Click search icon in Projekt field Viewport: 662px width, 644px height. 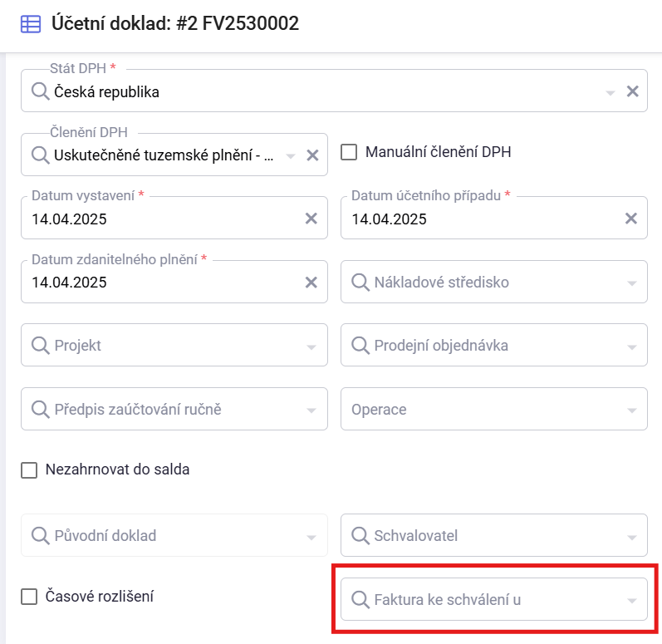pos(41,346)
